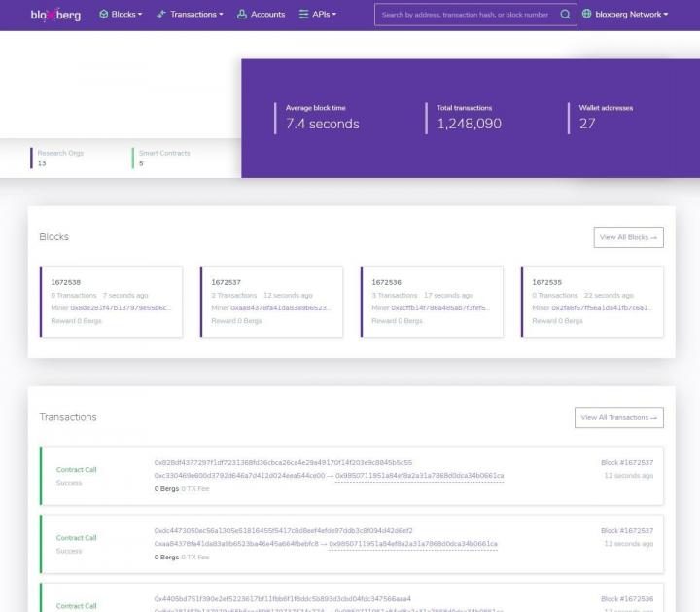Click the person icon beside Accounts
Image resolution: width=700 pixels, height=612 pixels.
point(242,15)
